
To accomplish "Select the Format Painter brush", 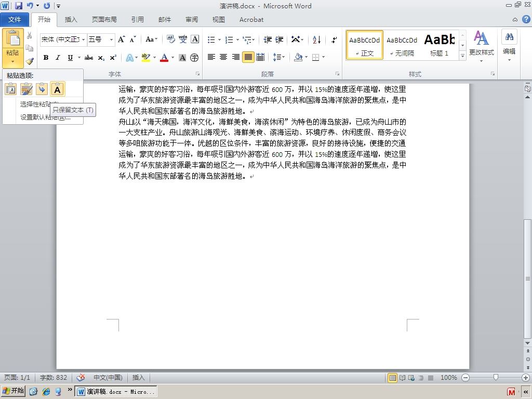I will 30,61.
